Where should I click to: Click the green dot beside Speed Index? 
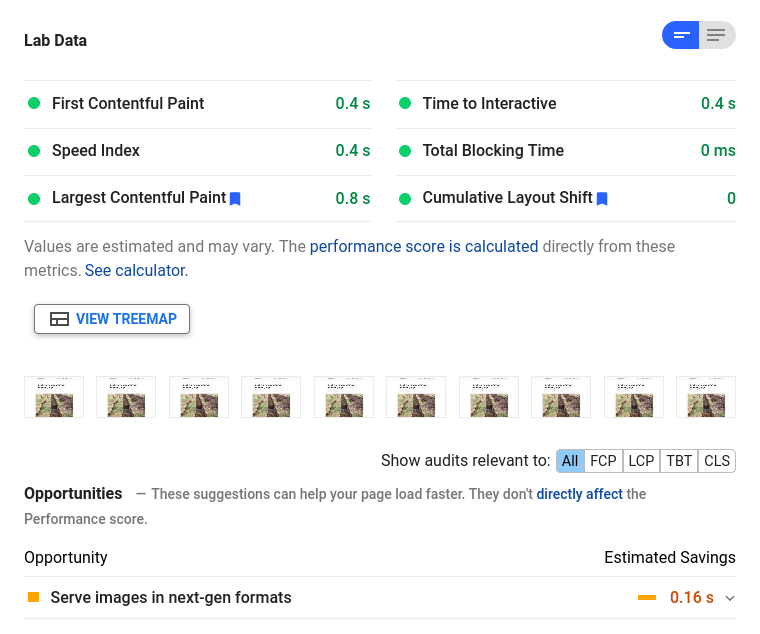click(34, 151)
